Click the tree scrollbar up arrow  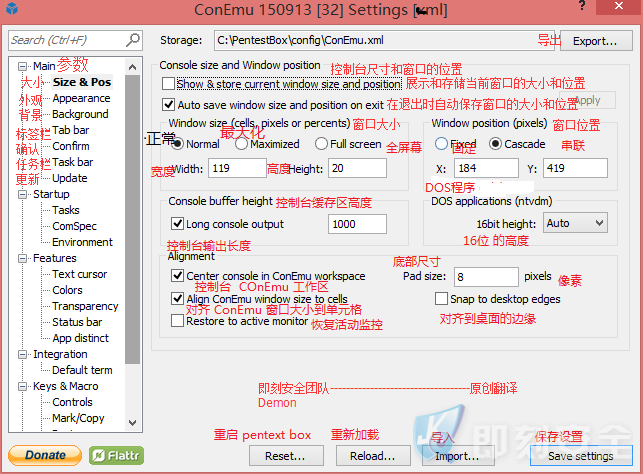(132, 67)
